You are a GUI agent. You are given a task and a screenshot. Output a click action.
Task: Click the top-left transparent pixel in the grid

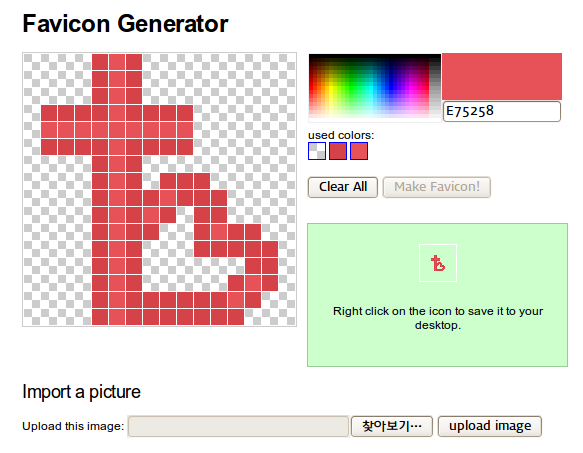tap(32, 62)
